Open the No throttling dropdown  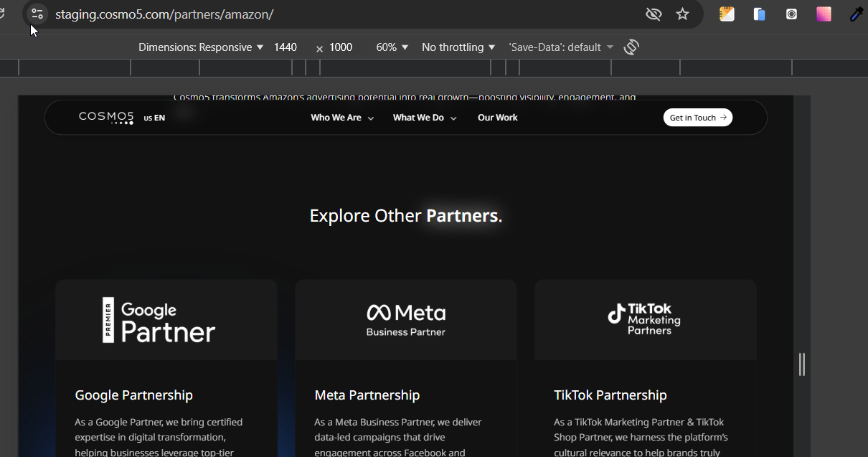458,47
